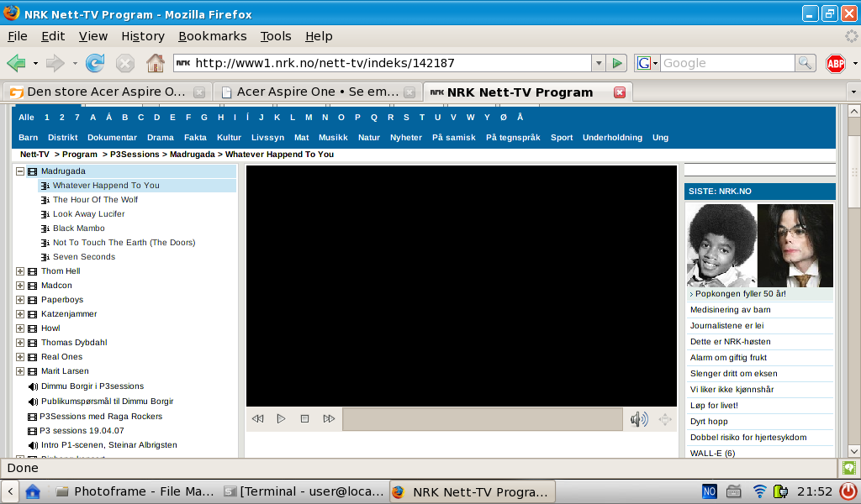This screenshot has width=861, height=504.
Task: Play The Hour Of The Wolf clip
Action: pyautogui.click(x=95, y=200)
